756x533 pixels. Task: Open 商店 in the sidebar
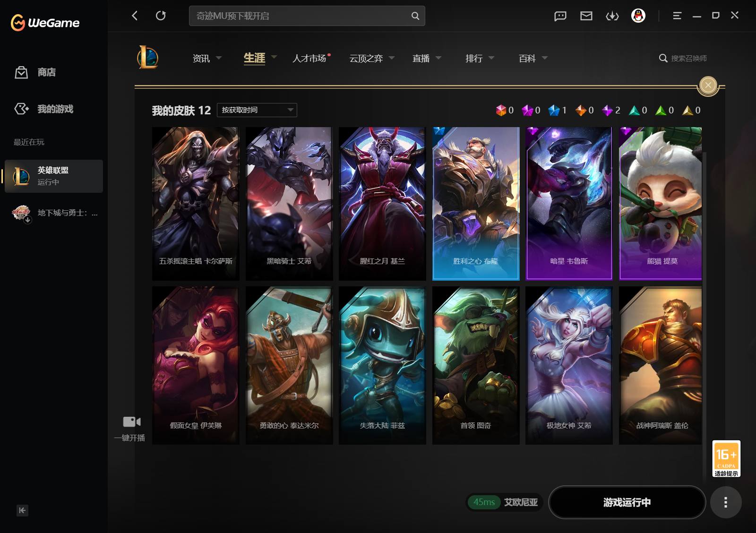pyautogui.click(x=47, y=72)
